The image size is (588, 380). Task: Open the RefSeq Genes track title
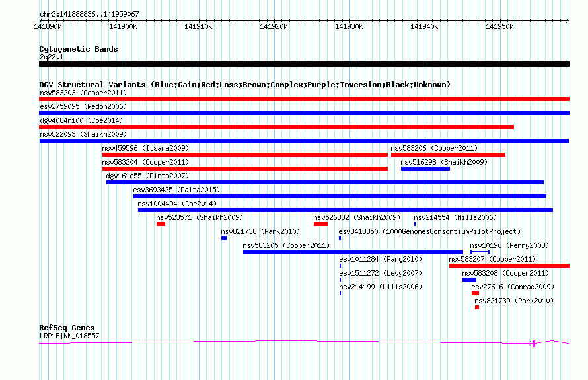click(67, 328)
